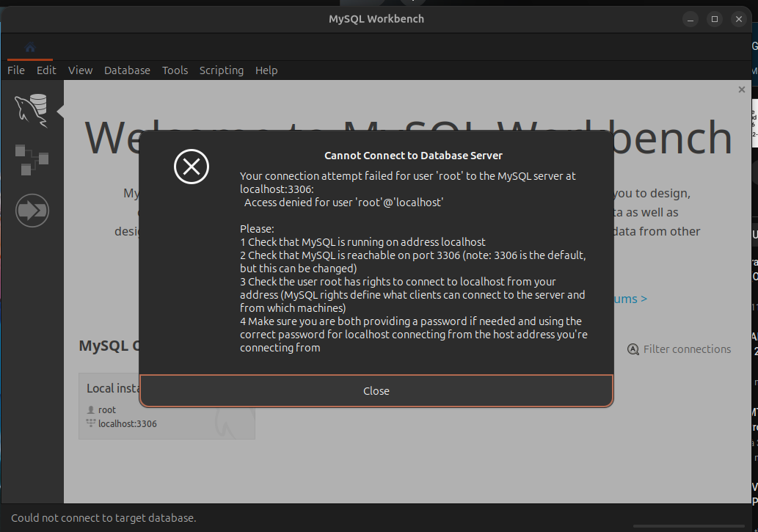The height and width of the screenshot is (532, 758).
Task: Open the Help menu
Action: point(266,70)
